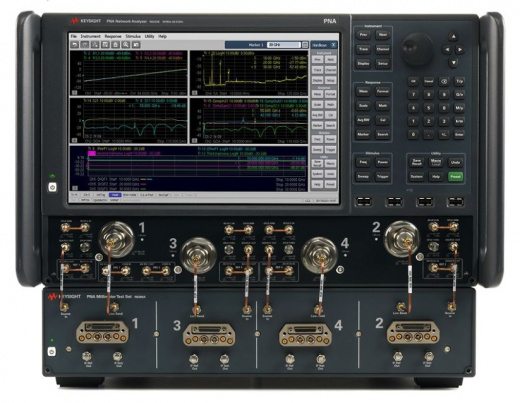
Task: Push the T/p units key
Action: click(x=459, y=81)
